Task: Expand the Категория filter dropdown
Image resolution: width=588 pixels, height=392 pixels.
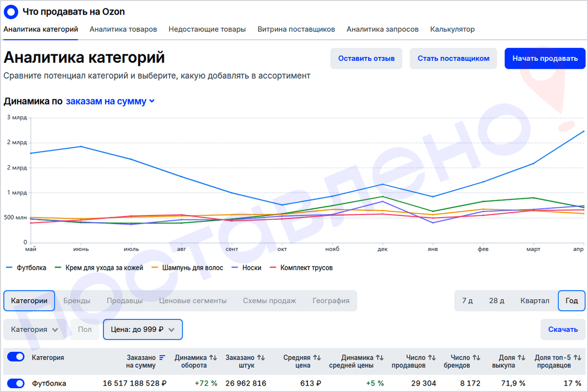Action: [x=35, y=329]
